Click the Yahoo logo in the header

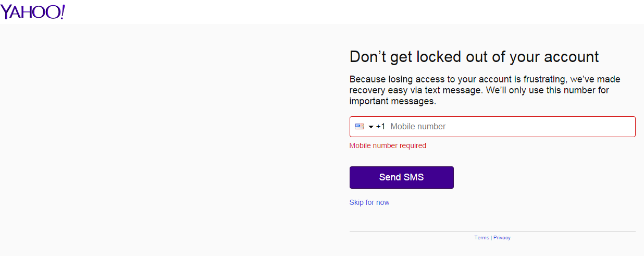(x=32, y=11)
